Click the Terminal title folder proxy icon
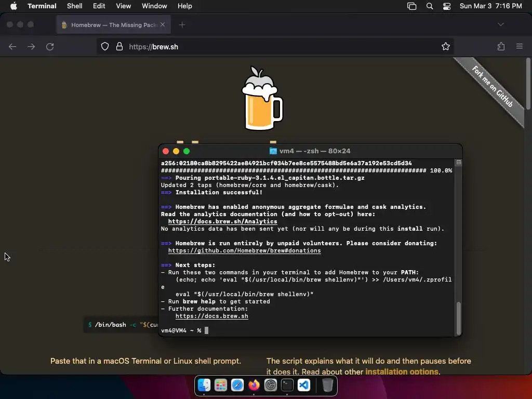 273,151
